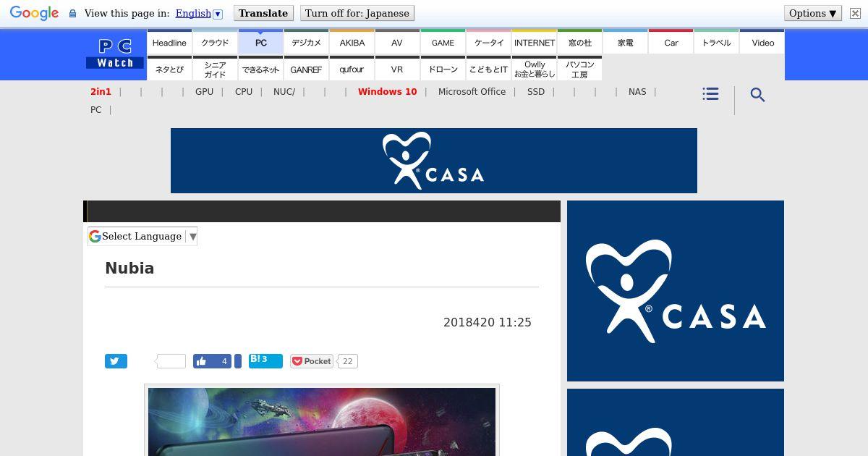Open the GANREF tab

(x=306, y=69)
